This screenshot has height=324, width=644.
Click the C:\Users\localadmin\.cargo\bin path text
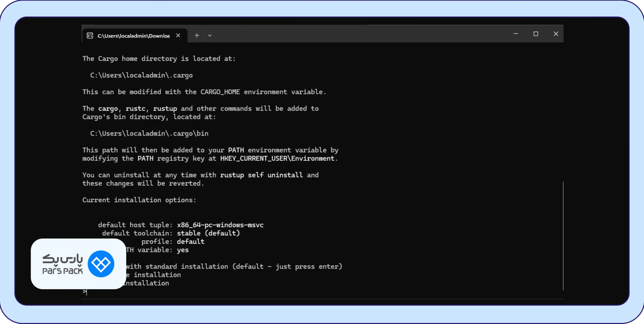click(149, 133)
